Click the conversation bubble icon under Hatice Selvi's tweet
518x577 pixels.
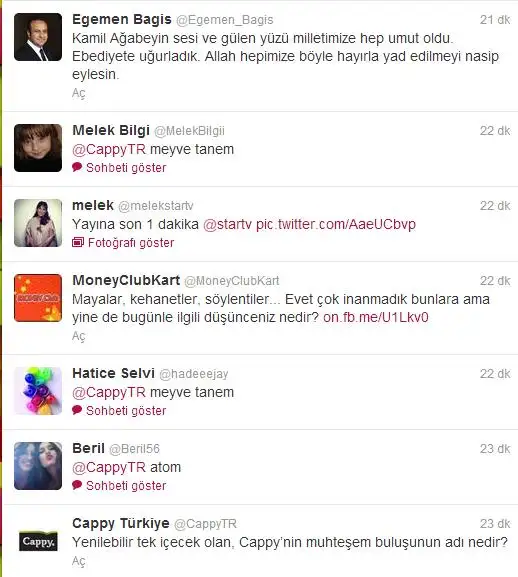tap(77, 410)
